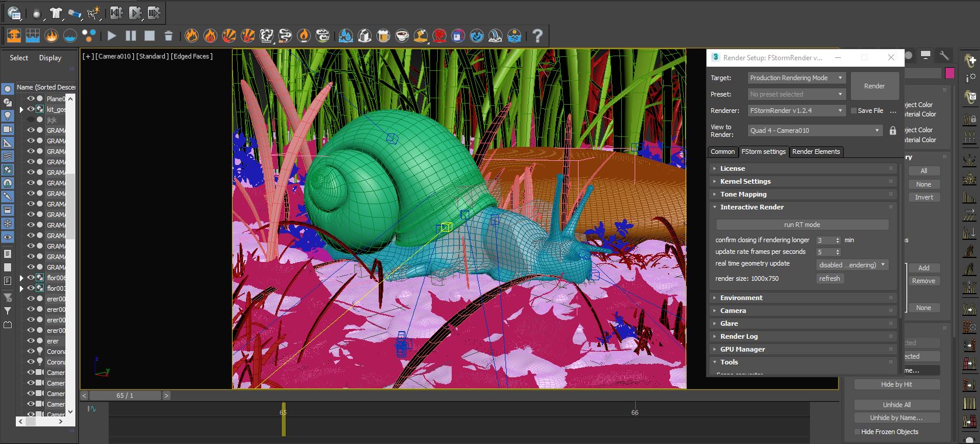Show the hidden jkjk object eye

coord(31,120)
